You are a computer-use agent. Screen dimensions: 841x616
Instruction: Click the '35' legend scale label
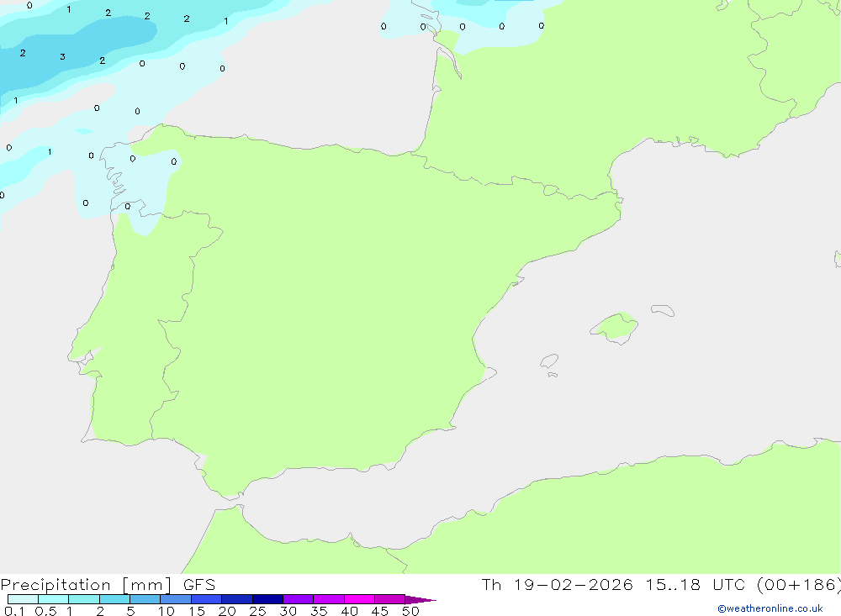[x=319, y=611]
